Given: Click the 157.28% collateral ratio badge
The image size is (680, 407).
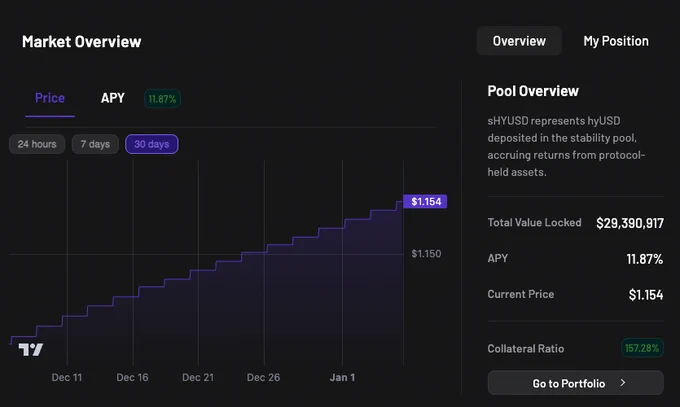Looking at the screenshot, I should coord(642,348).
